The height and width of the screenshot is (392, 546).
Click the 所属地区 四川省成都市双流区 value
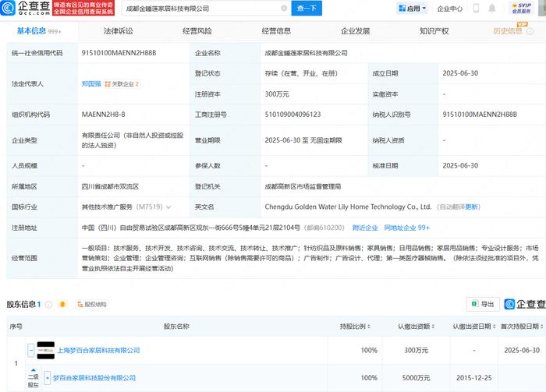tap(110, 186)
